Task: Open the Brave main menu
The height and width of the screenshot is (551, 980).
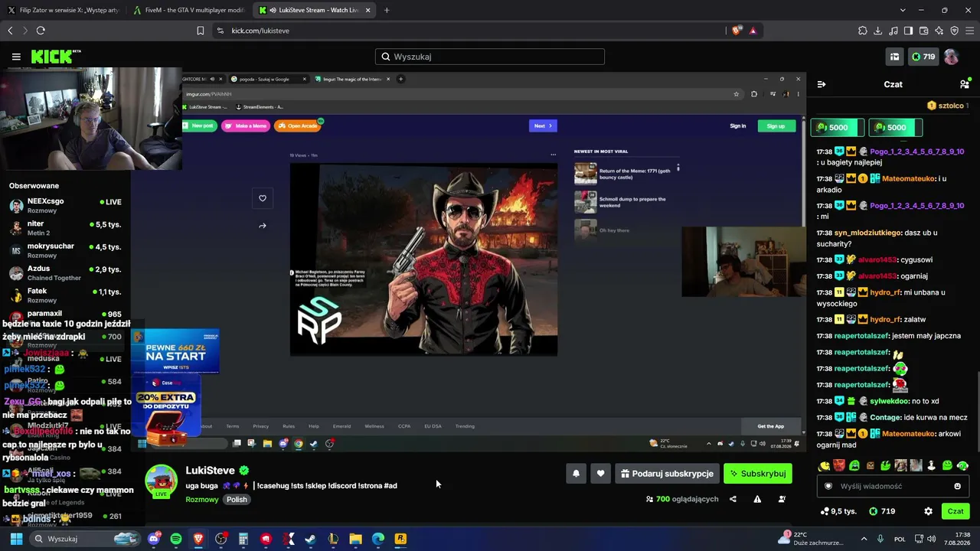Action: (x=970, y=31)
